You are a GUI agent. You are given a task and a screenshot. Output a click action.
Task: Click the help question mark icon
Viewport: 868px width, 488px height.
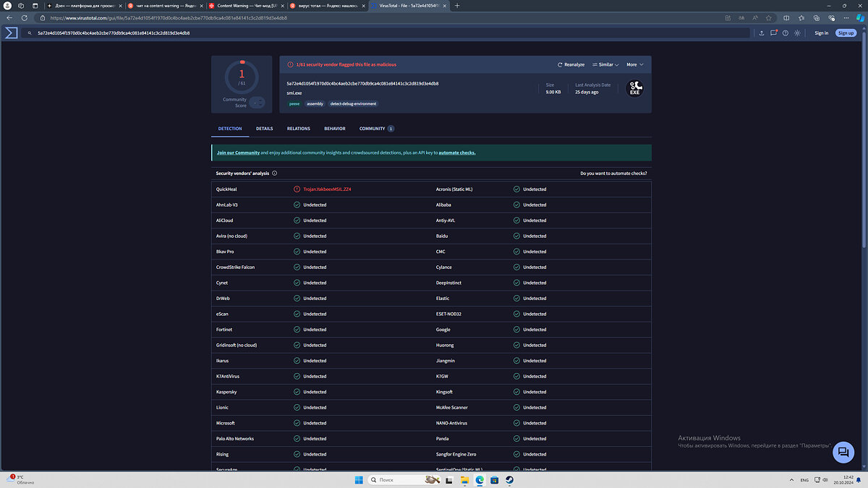pos(786,33)
